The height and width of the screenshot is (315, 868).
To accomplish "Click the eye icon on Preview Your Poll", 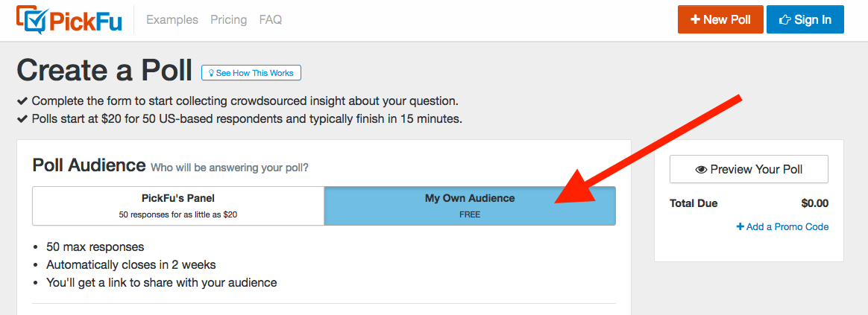I will click(701, 170).
